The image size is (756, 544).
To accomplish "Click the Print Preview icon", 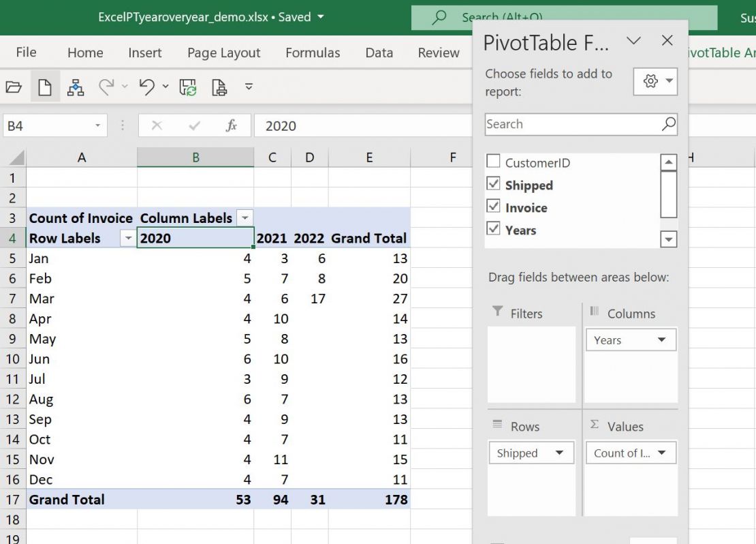I will pyautogui.click(x=218, y=87).
